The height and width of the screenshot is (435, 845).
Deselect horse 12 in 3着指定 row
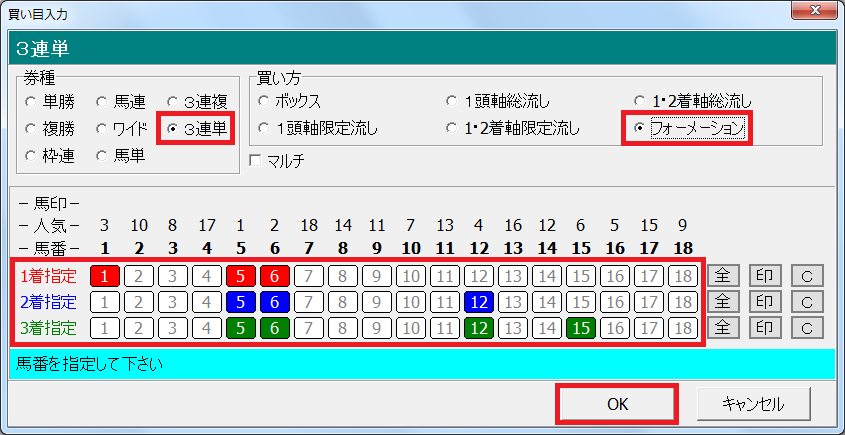click(479, 328)
